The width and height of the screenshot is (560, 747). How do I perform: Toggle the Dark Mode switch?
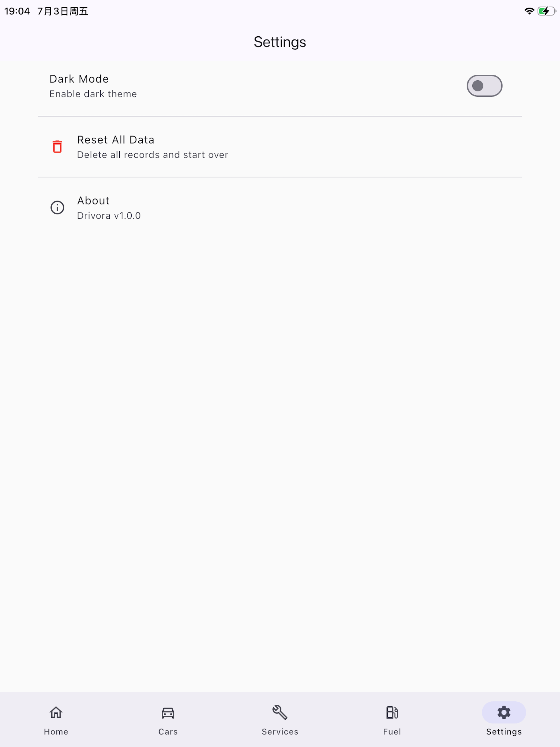point(484,86)
